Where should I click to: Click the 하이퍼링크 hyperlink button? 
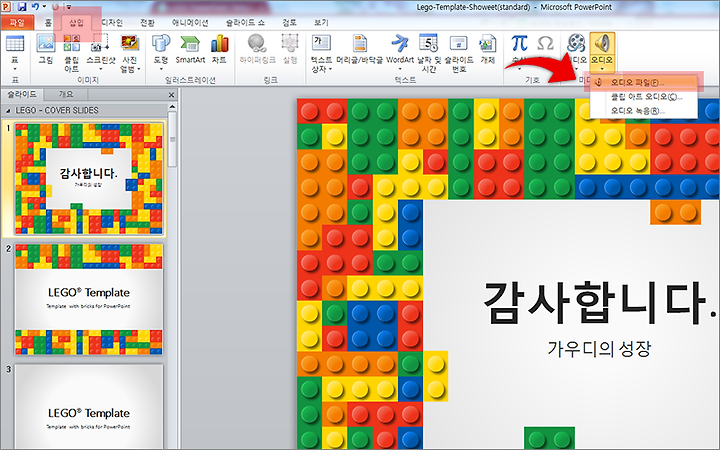pyautogui.click(x=257, y=49)
